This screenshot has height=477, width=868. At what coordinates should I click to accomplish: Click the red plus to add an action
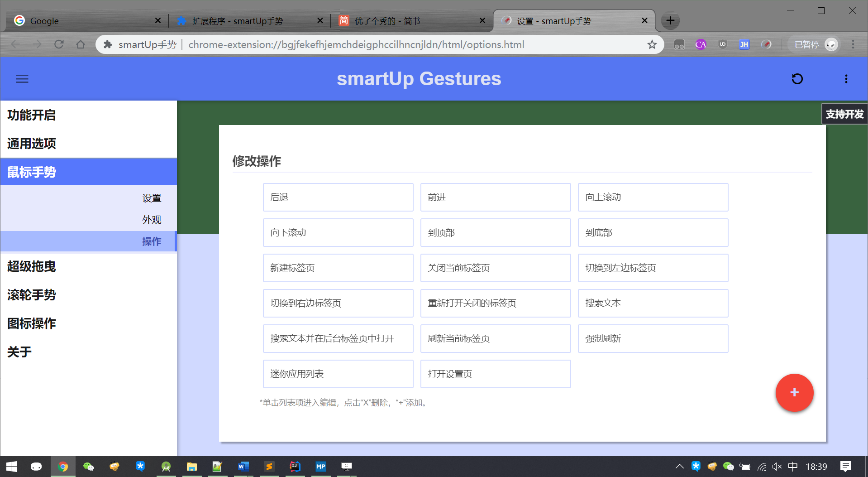point(794,393)
